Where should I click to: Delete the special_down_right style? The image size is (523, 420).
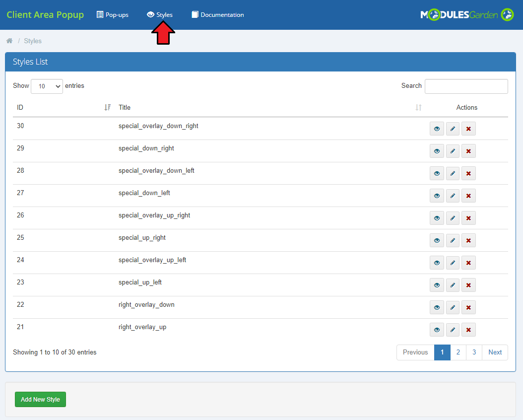coord(468,151)
